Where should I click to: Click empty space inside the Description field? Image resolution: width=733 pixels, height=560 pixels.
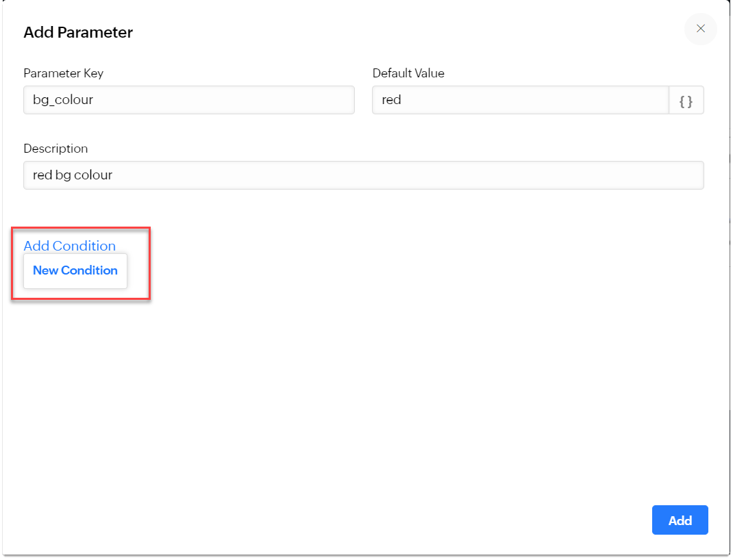[411, 175]
